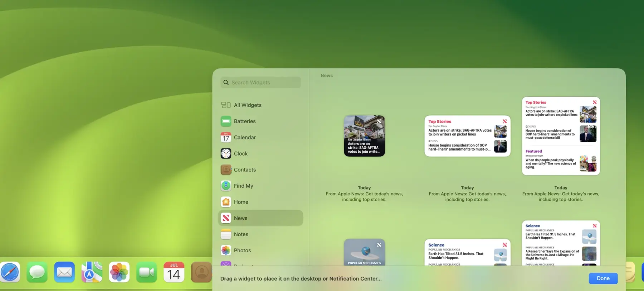Image resolution: width=644 pixels, height=291 pixels.
Task: Click the All Widgets icon in sidebar
Action: [226, 105]
